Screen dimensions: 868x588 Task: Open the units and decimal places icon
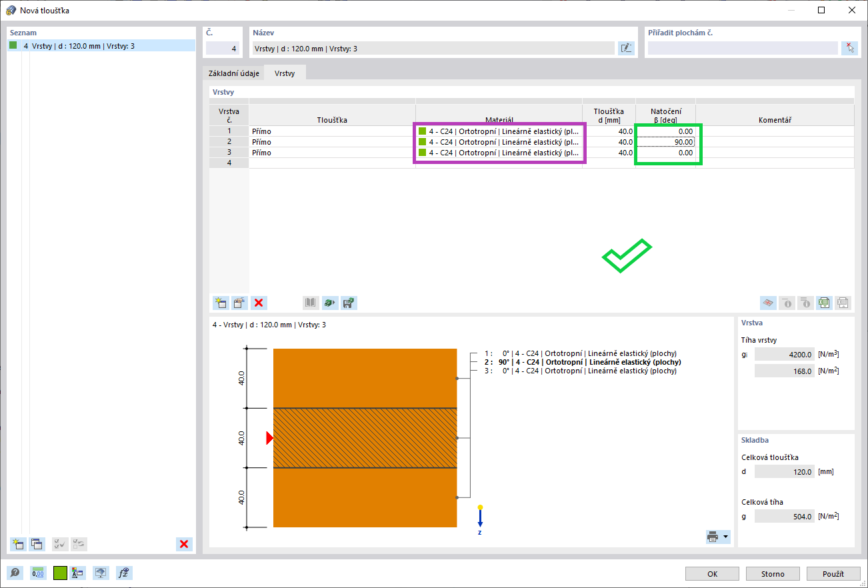38,573
